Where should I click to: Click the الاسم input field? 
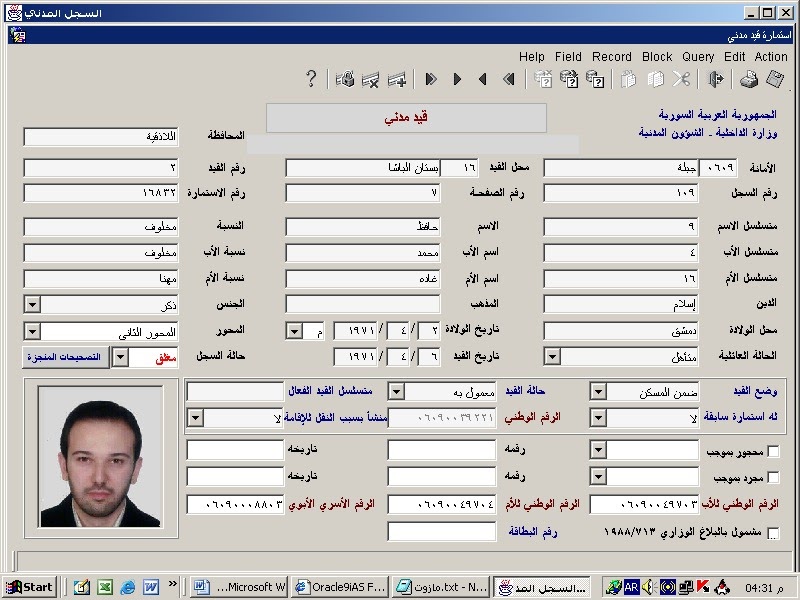click(x=363, y=227)
